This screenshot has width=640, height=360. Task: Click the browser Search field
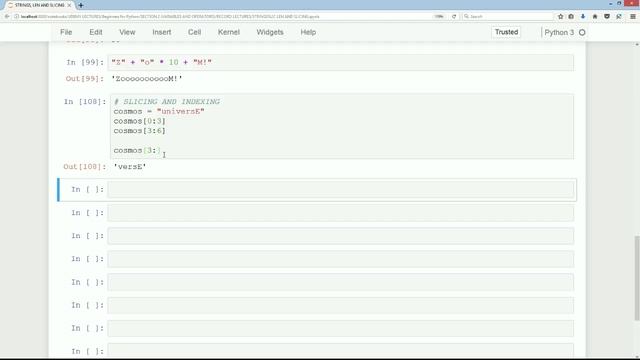tap(507, 16)
